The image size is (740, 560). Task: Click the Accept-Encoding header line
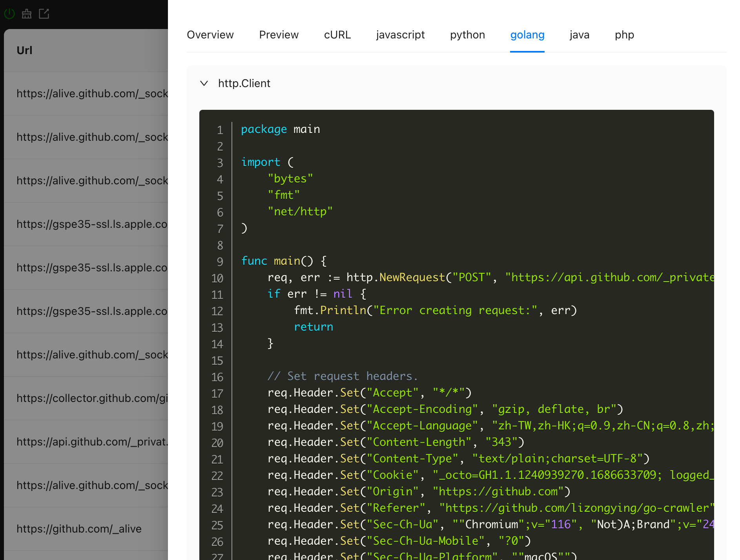(x=445, y=409)
